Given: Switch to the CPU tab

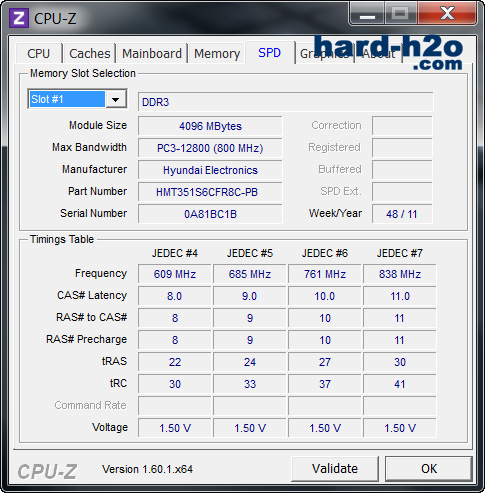Looking at the screenshot, I should (x=39, y=53).
